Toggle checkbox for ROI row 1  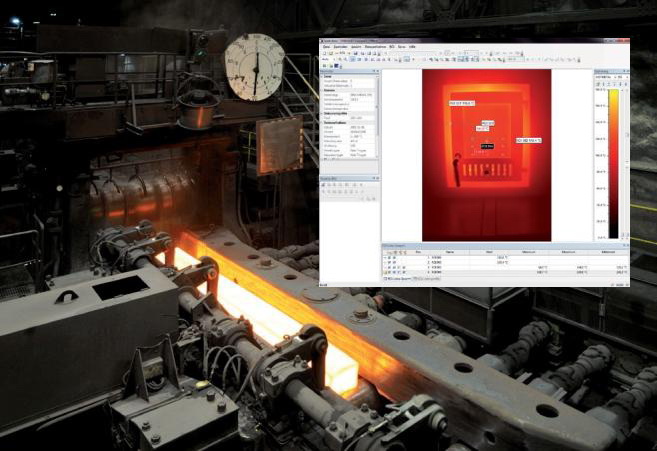click(387, 258)
